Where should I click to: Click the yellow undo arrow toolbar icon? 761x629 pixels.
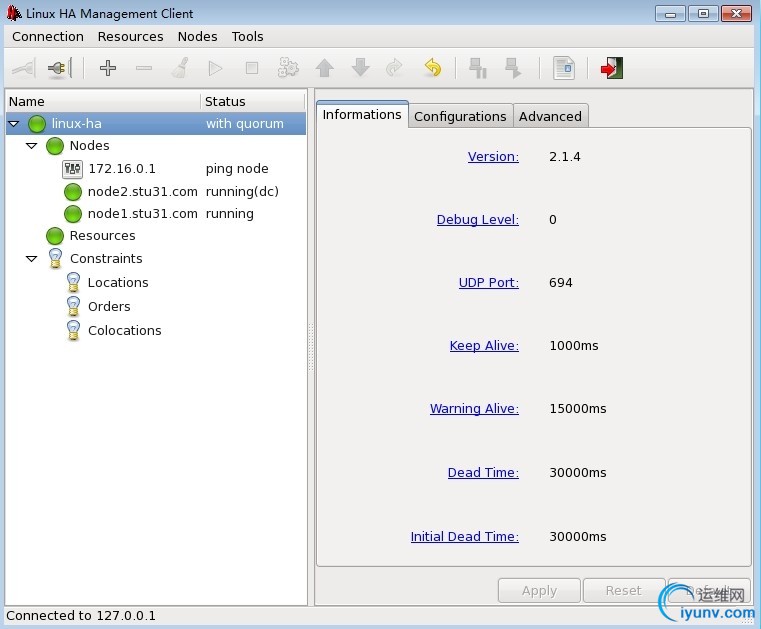click(432, 68)
